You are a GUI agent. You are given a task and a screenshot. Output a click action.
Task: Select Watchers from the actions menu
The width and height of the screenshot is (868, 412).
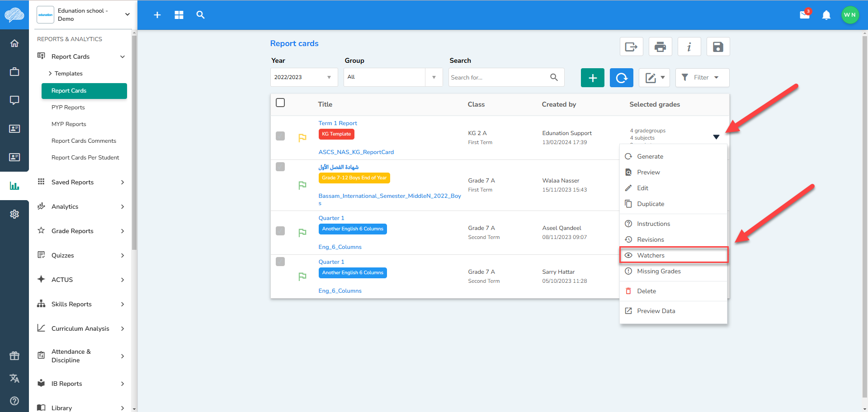coord(673,255)
